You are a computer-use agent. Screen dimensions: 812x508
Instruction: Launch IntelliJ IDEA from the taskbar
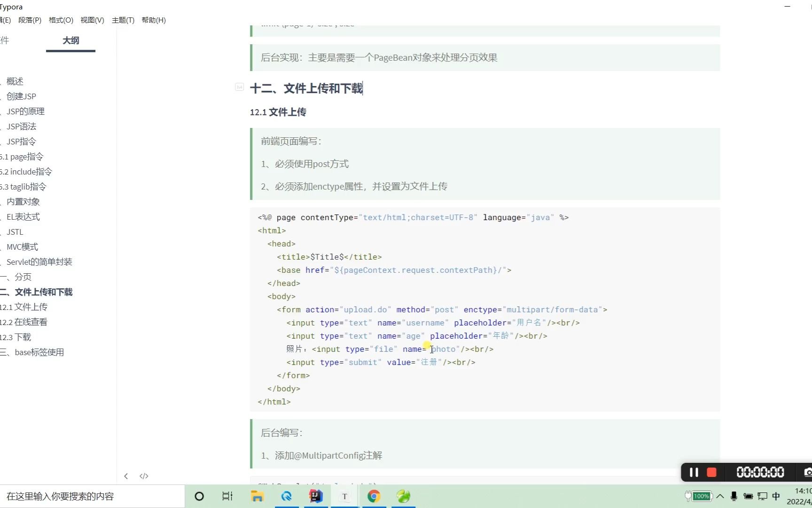point(315,496)
